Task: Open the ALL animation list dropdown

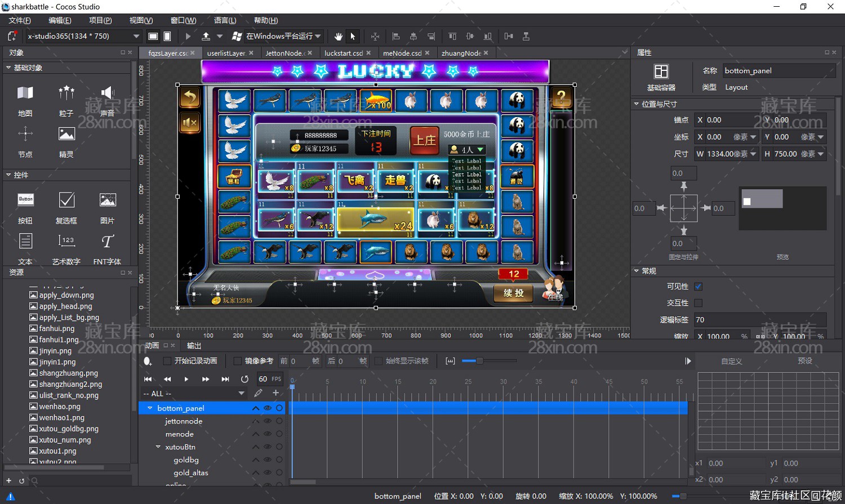Action: point(194,394)
